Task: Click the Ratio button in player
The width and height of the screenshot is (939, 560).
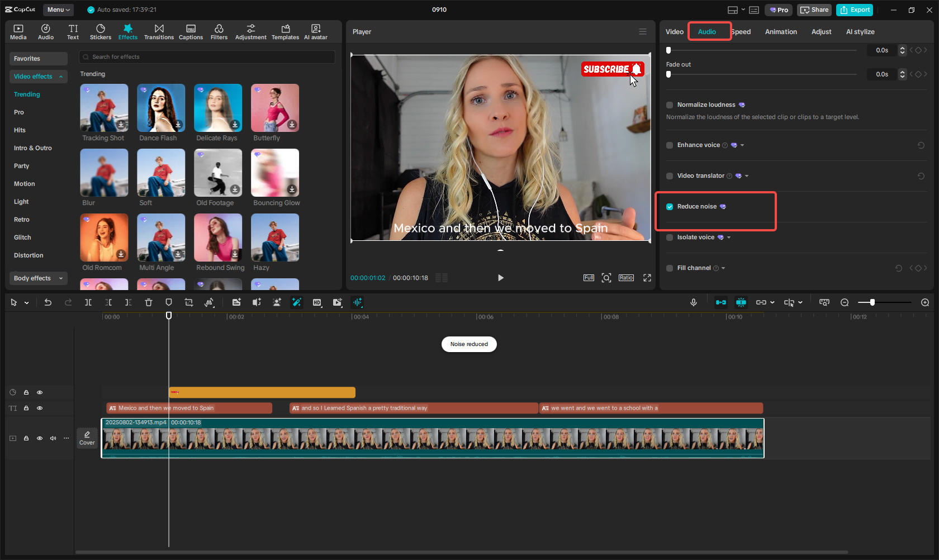Action: click(x=626, y=278)
